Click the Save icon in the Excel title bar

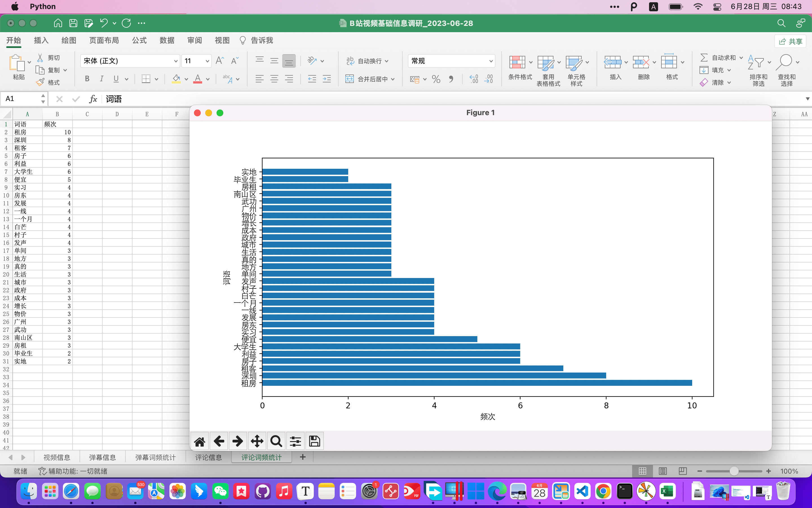click(x=73, y=23)
